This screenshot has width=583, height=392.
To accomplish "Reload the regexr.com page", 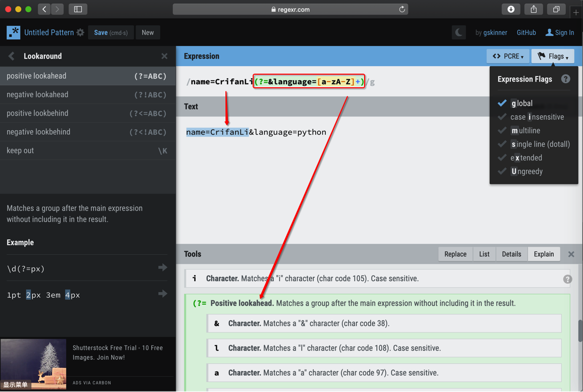I will (x=402, y=9).
